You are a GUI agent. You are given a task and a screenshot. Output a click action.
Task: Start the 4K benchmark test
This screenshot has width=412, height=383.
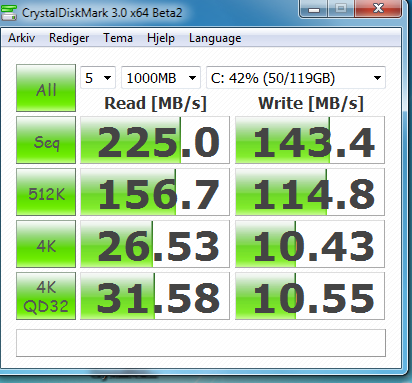pyautogui.click(x=46, y=244)
